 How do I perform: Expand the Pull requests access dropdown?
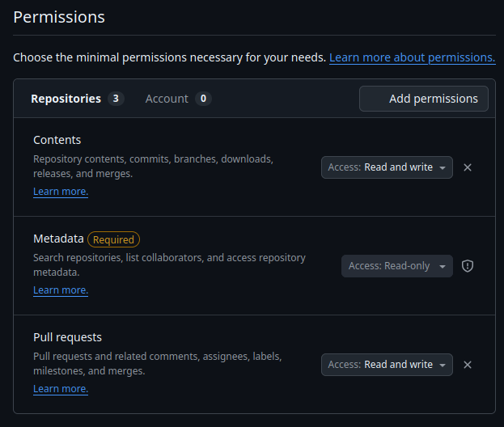[387, 365]
